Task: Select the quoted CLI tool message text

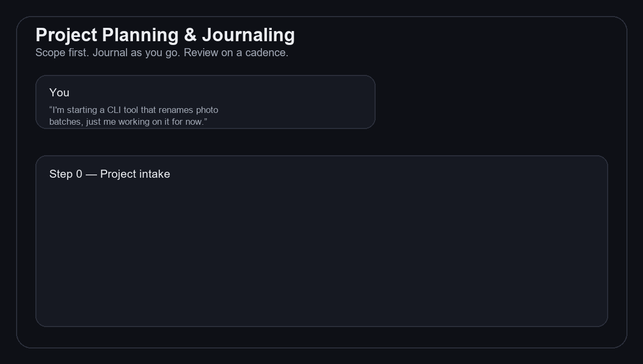Action: pos(134,116)
